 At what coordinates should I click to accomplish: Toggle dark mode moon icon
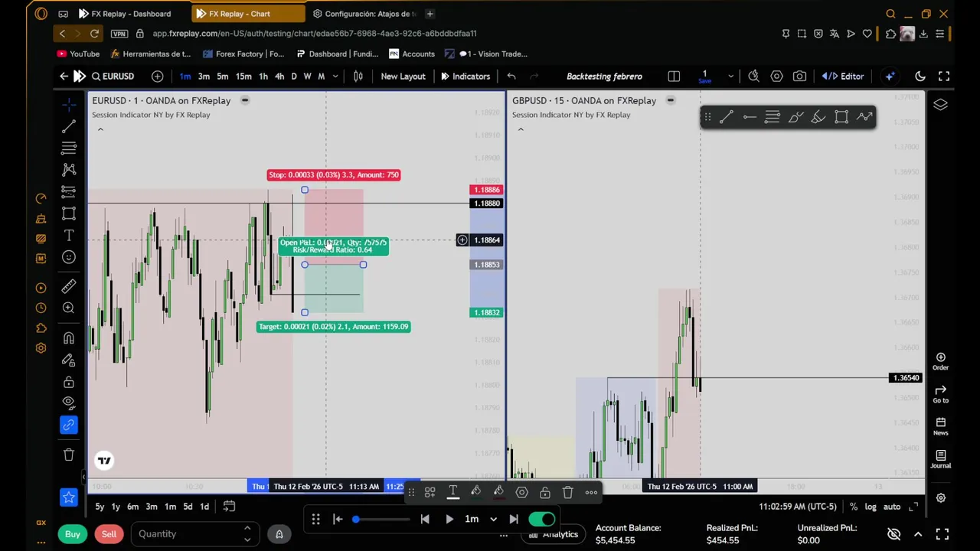coord(920,77)
